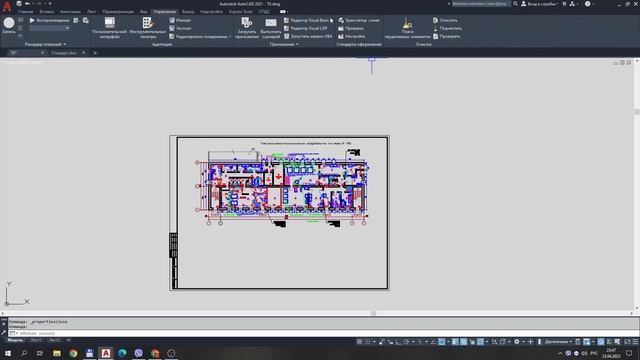Viewport: 640px width, 360px height.
Task: Click the help question mark icon
Action: tap(587, 4)
